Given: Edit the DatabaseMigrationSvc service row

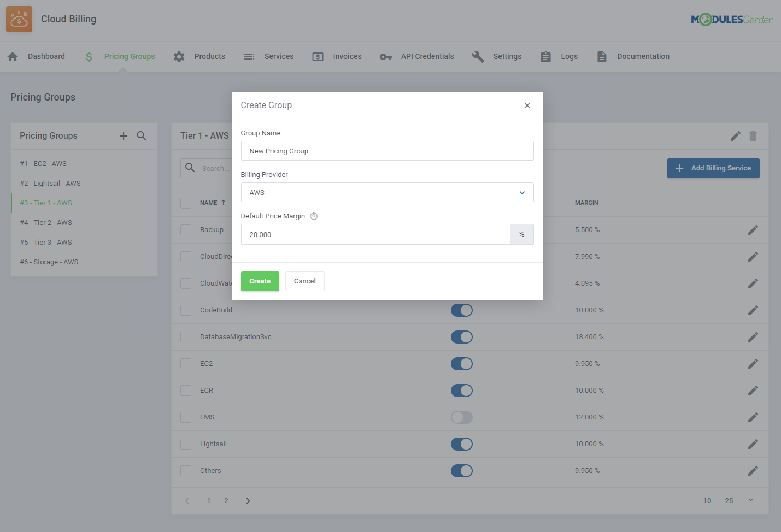Looking at the screenshot, I should (753, 337).
